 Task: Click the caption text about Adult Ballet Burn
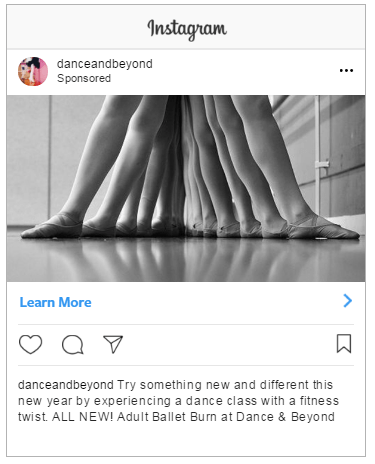coord(176,401)
